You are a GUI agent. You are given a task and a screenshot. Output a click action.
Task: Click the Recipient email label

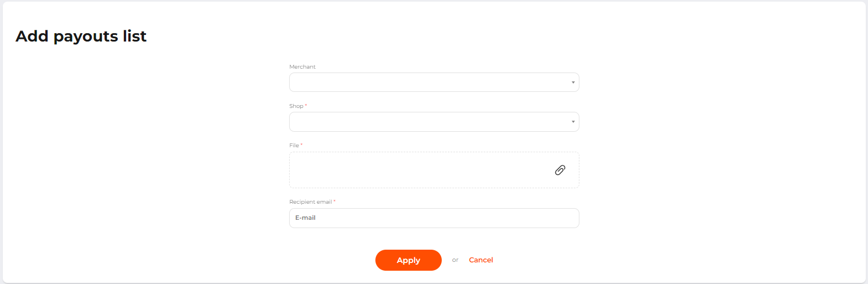311,202
